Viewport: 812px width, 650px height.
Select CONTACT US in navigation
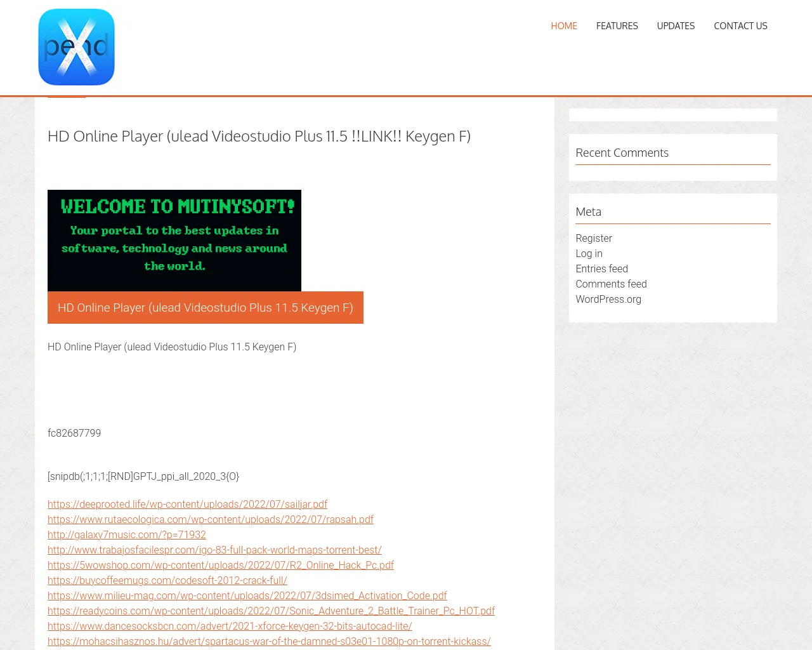point(740,26)
